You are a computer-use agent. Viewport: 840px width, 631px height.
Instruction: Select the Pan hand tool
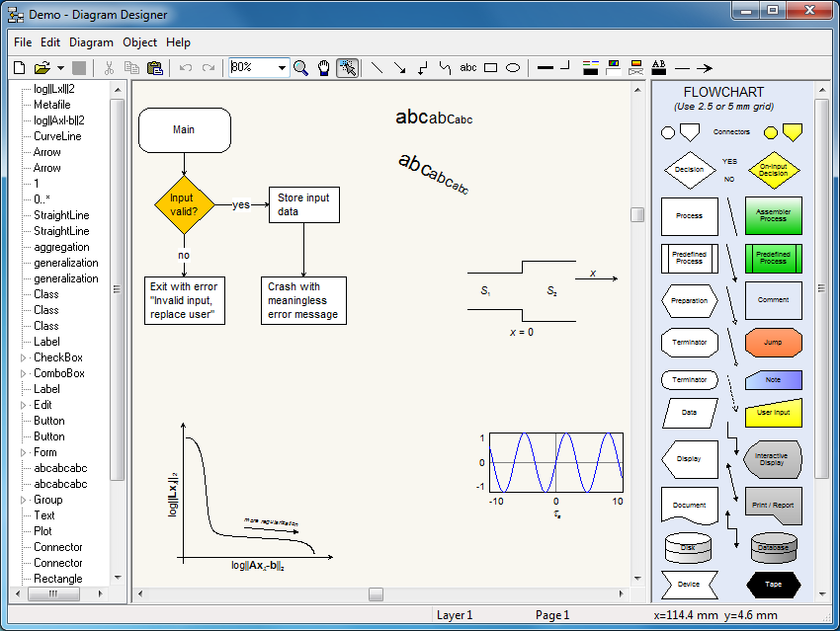click(x=323, y=68)
